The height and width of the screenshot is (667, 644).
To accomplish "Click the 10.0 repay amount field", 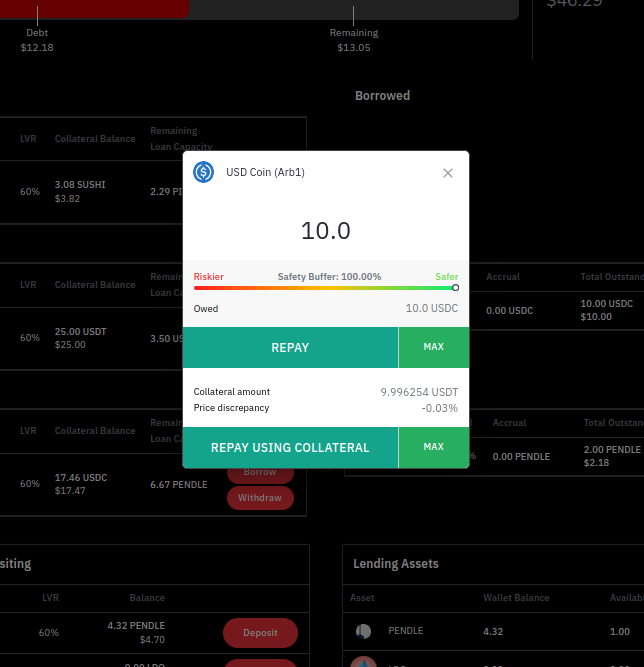I will tap(326, 231).
